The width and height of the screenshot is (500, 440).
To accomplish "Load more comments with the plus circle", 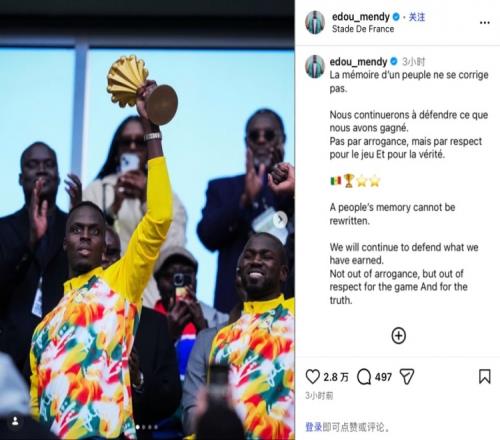I will pos(398,335).
